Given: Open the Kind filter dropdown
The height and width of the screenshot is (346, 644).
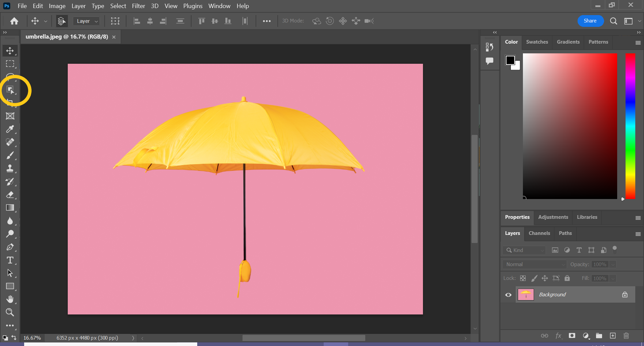Looking at the screenshot, I should tap(524, 250).
